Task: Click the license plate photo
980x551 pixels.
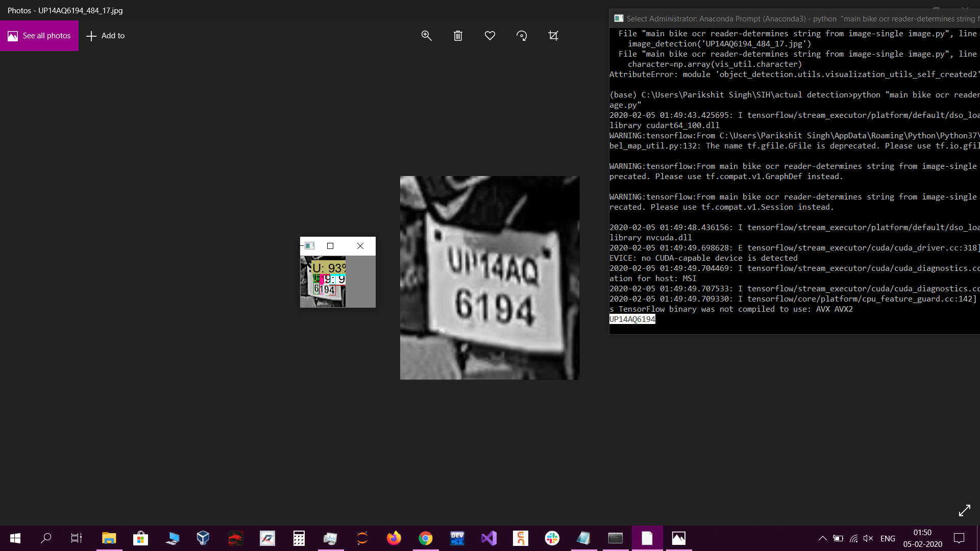Action: [489, 278]
